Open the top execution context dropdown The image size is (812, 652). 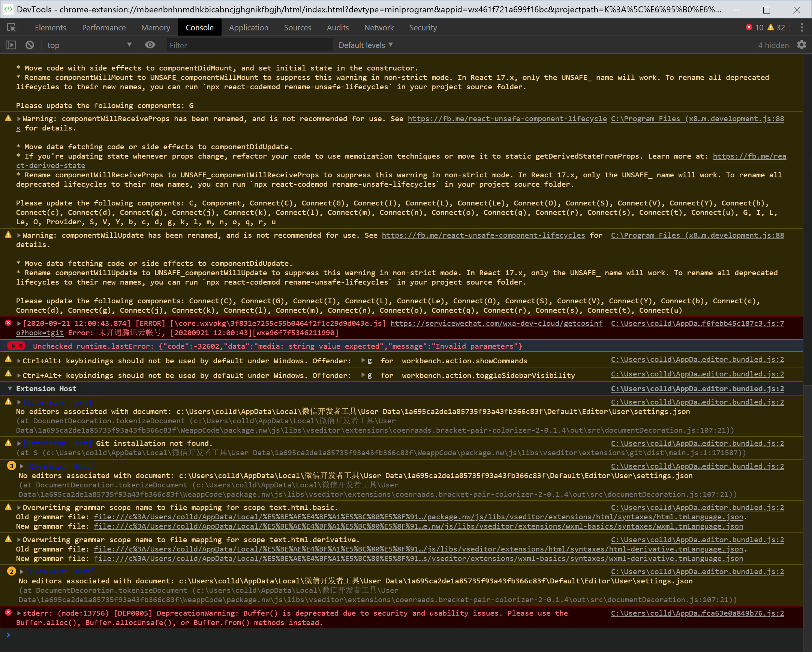click(x=89, y=45)
